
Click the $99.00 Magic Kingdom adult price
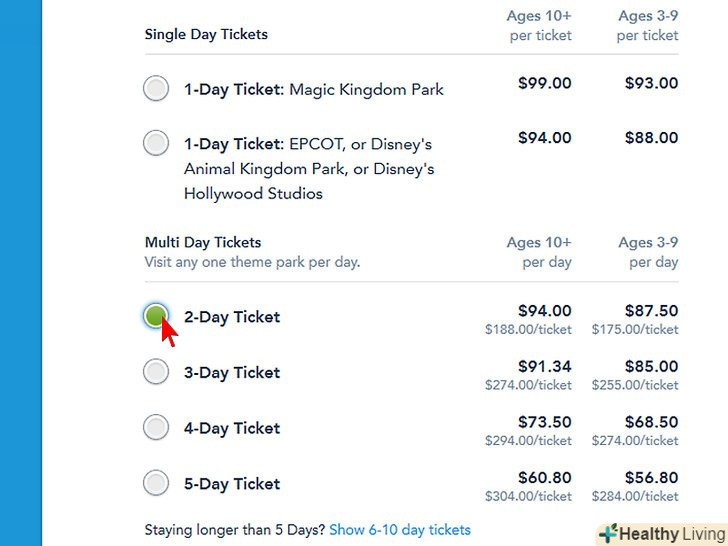(x=545, y=83)
